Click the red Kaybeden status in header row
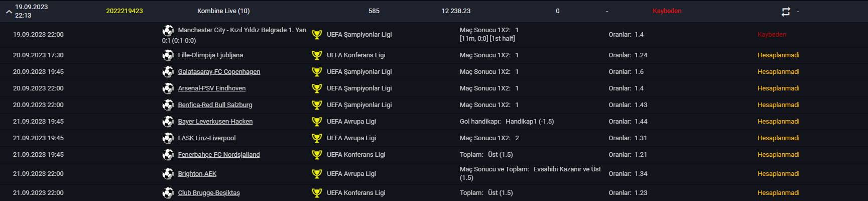868x201 pixels. 667,11
